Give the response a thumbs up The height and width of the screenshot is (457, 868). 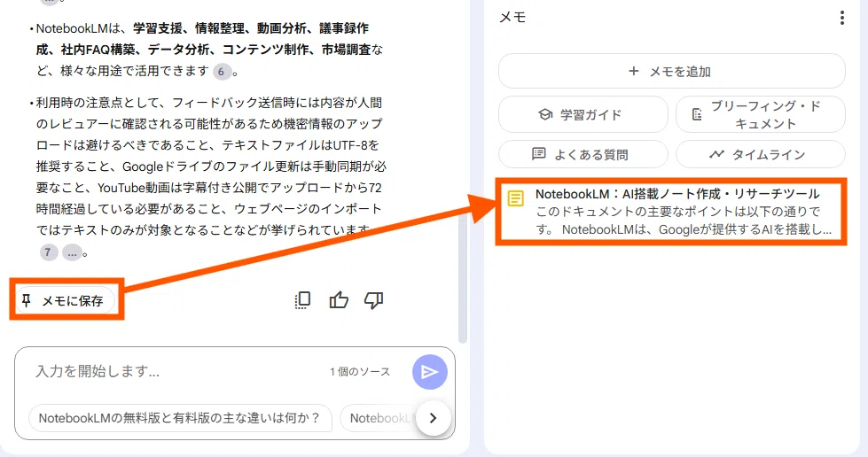click(338, 300)
